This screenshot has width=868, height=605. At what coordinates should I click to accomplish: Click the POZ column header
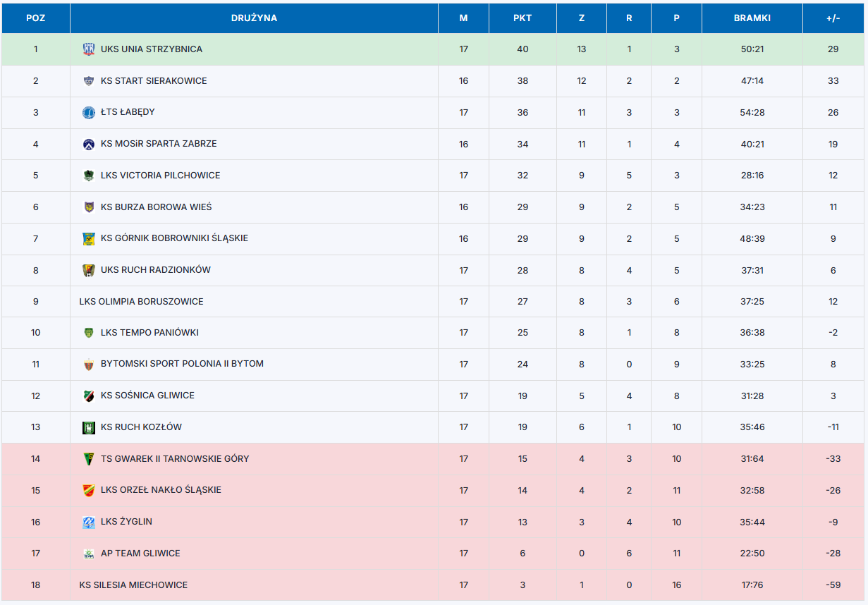[x=36, y=18]
